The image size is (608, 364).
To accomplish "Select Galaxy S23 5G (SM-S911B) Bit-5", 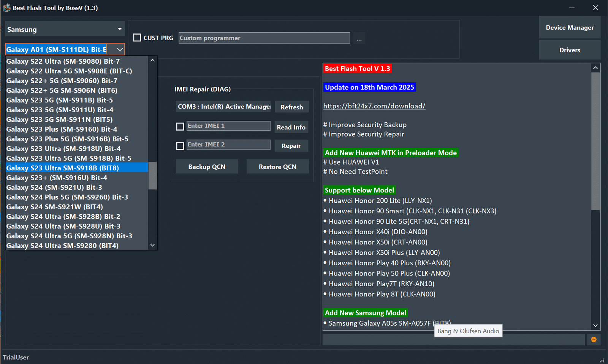I will click(77, 100).
